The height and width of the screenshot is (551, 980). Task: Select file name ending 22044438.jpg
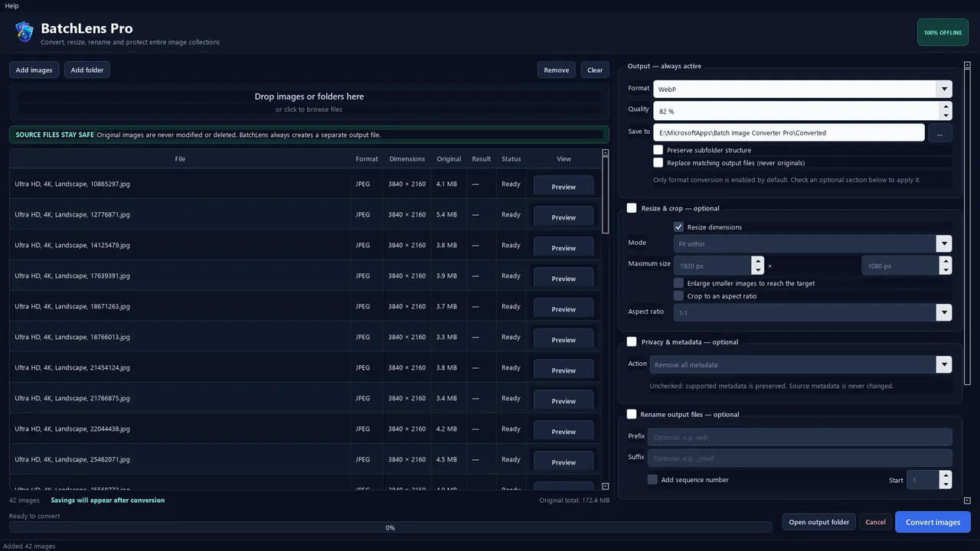point(72,429)
